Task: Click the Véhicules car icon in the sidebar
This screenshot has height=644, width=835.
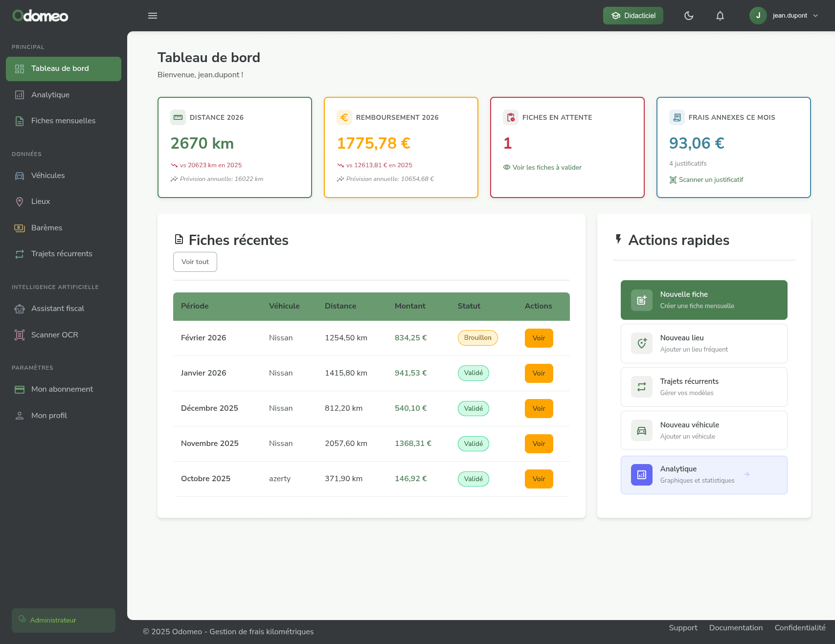Action: tap(20, 176)
